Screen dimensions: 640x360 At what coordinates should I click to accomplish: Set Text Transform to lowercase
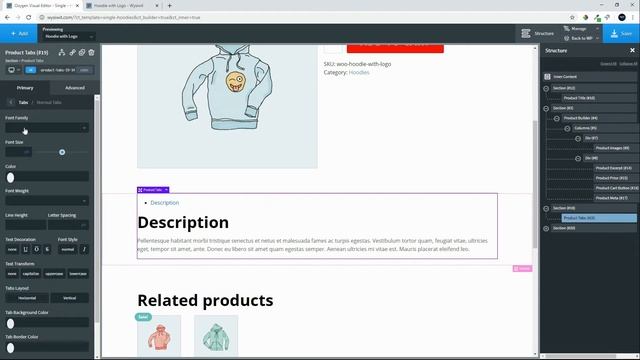click(x=78, y=273)
